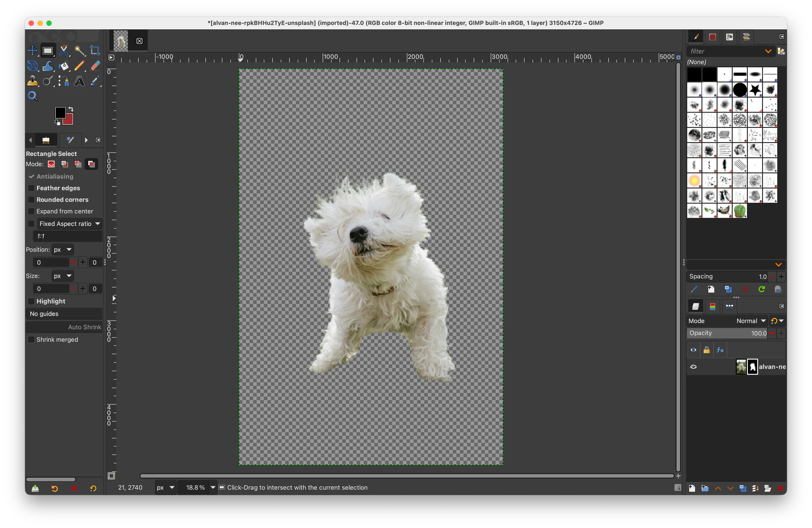Select the Paths tool

pyautogui.click(x=64, y=81)
